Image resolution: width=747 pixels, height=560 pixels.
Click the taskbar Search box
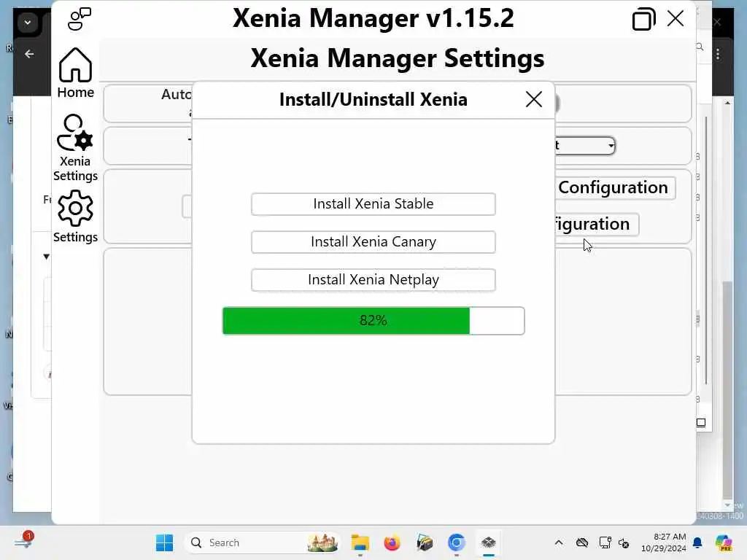(262, 542)
